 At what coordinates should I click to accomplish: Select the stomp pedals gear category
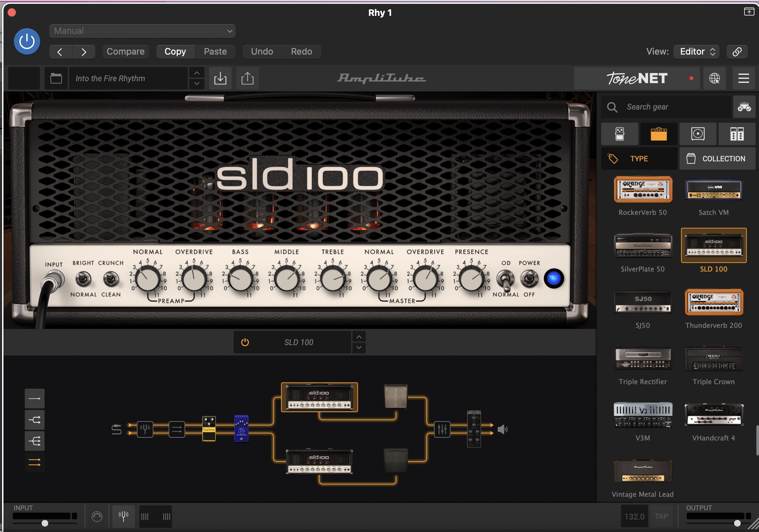[620, 134]
